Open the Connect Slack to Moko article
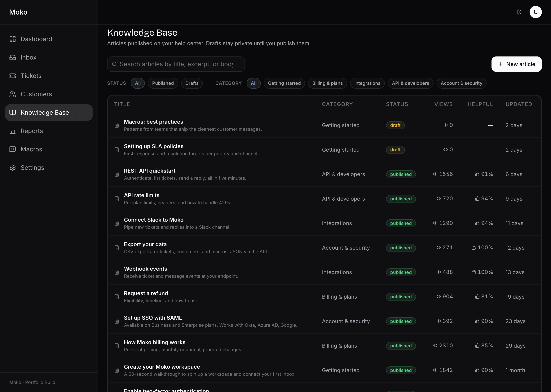551x392 pixels. (x=154, y=220)
